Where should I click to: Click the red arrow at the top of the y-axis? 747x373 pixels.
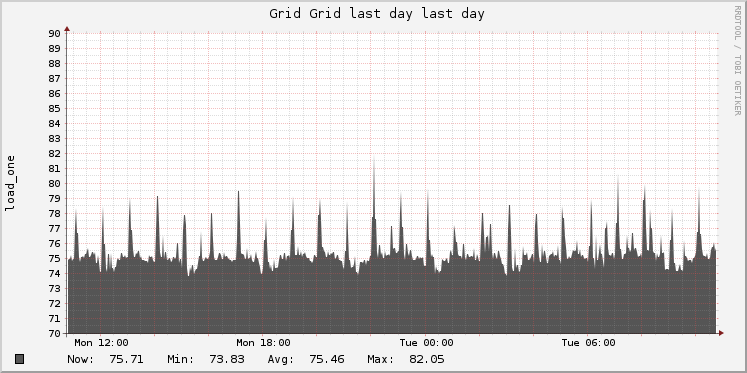(x=67, y=29)
